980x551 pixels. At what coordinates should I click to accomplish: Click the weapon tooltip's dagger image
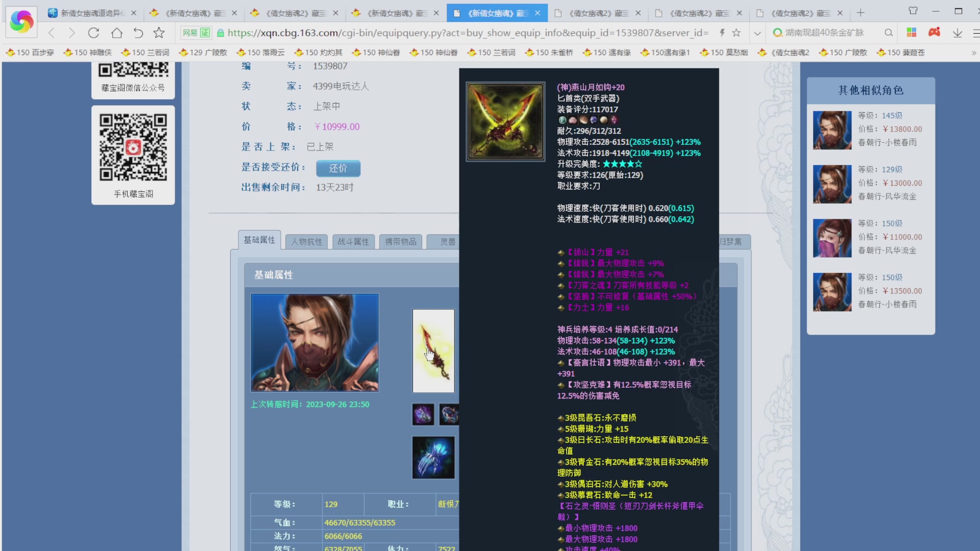click(505, 122)
